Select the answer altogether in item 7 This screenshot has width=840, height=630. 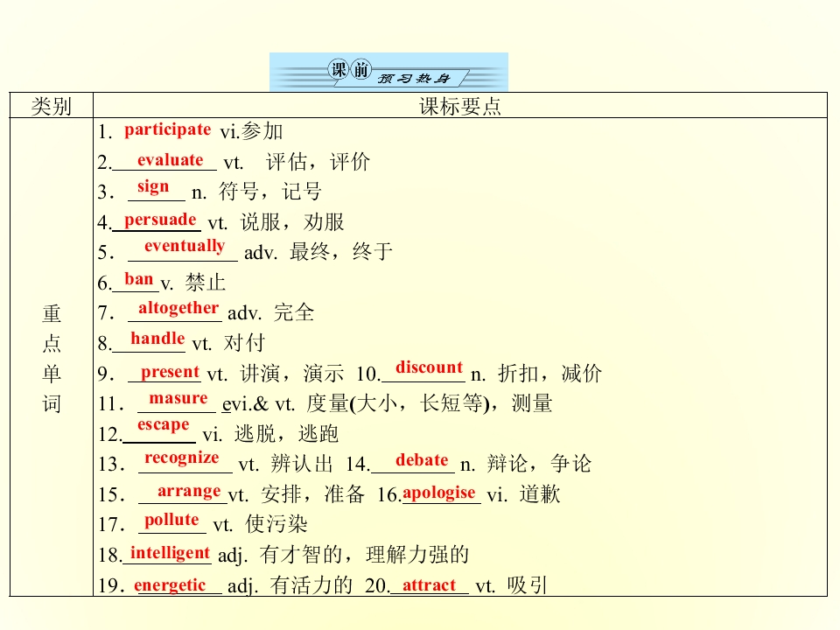[178, 307]
